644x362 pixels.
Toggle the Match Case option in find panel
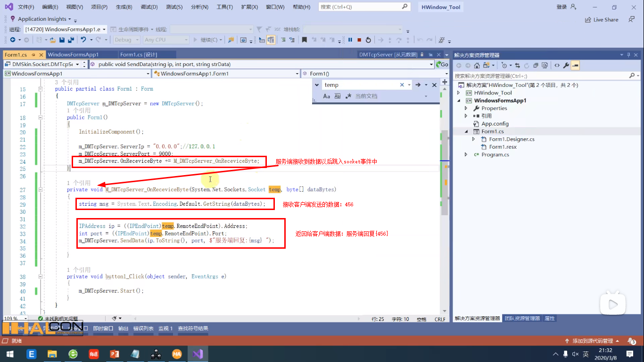click(327, 96)
